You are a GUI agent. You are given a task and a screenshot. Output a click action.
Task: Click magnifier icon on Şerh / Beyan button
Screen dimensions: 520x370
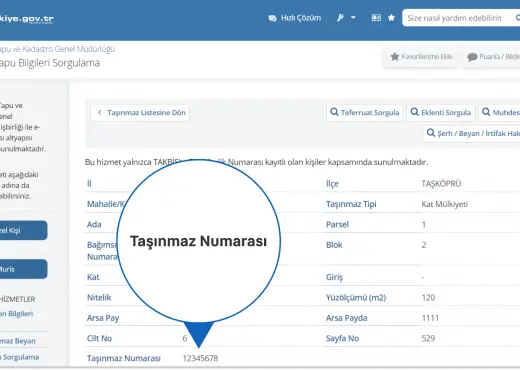[x=431, y=133]
